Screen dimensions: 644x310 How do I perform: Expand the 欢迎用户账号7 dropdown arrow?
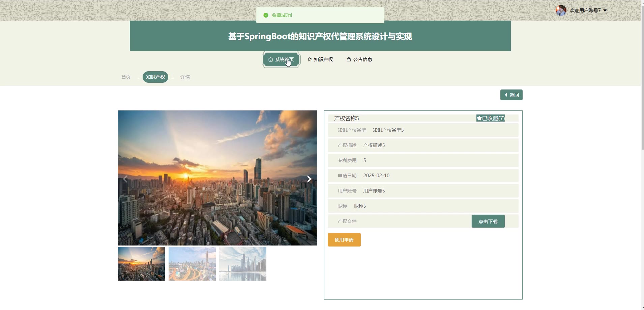point(605,10)
